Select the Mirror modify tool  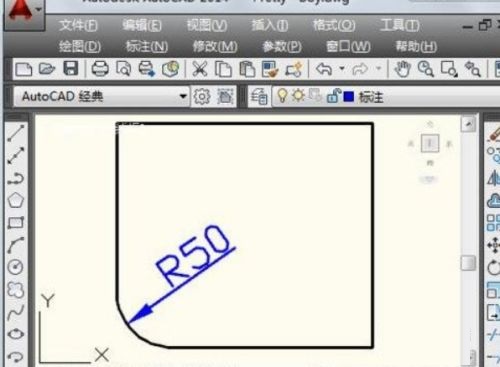pos(493,178)
